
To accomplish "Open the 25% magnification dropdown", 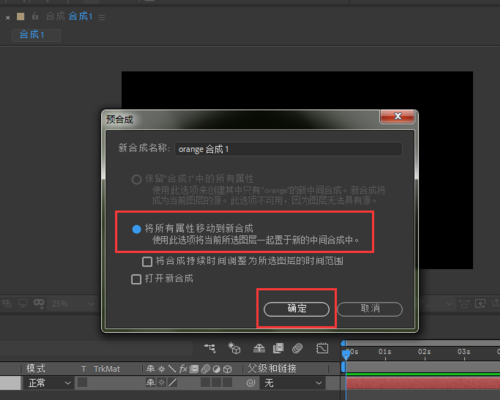I will [x=73, y=304].
